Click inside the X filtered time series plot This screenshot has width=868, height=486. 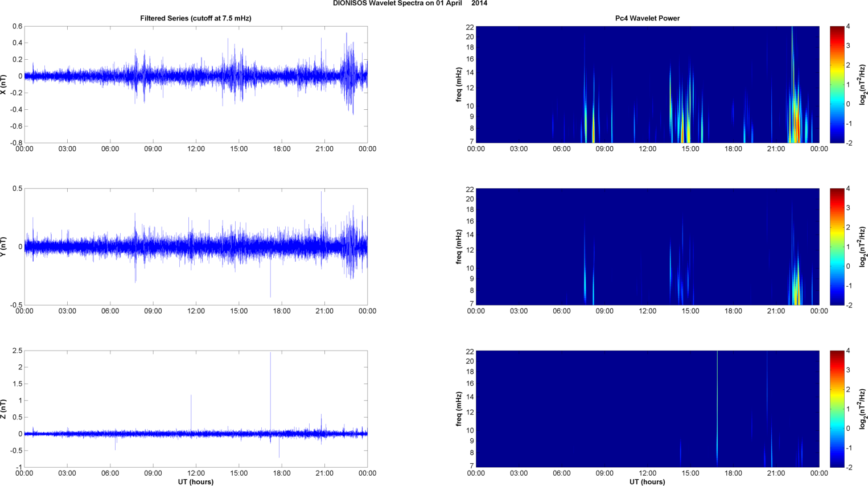(196, 84)
